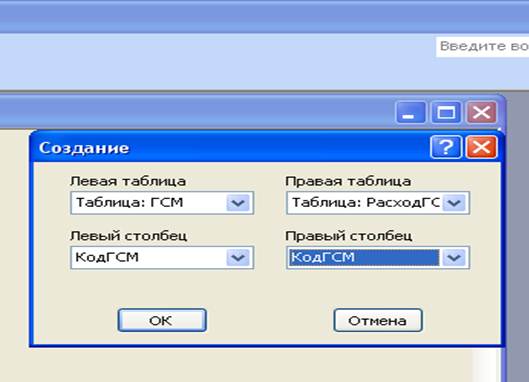
Task: Confirm the dialog with the OK button
Action: 162,320
